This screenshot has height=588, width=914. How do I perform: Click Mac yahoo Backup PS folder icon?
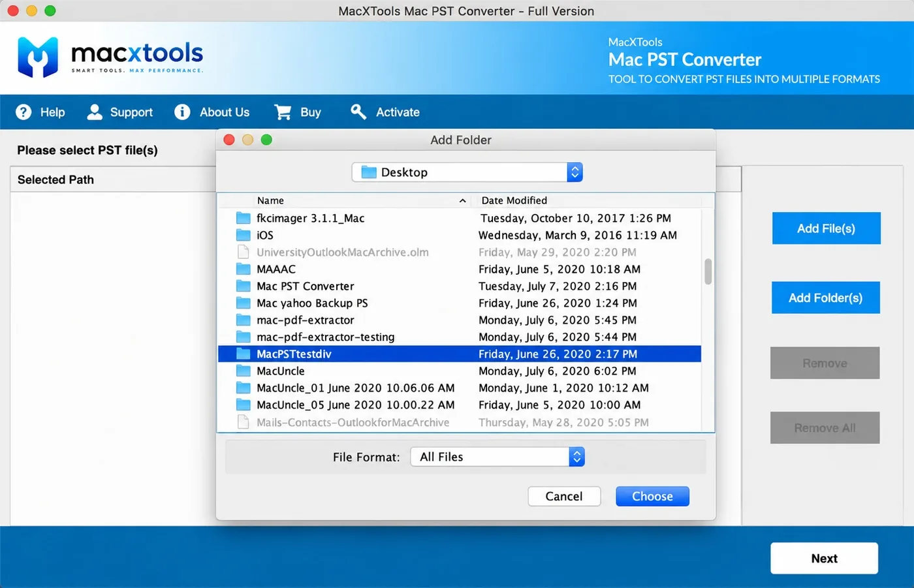tap(244, 303)
